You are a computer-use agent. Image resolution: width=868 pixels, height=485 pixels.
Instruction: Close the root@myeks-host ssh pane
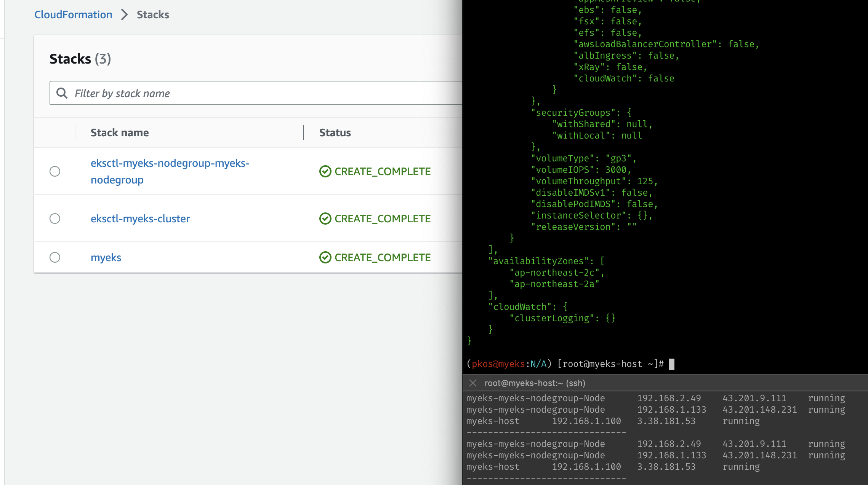[x=473, y=383]
